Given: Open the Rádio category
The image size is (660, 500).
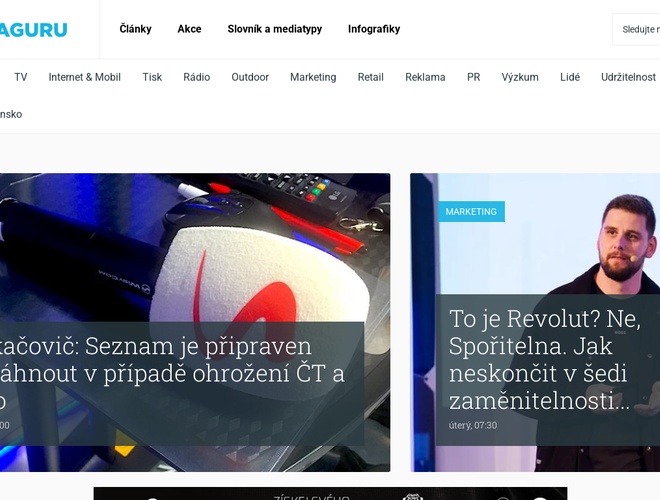Looking at the screenshot, I should pos(197,77).
